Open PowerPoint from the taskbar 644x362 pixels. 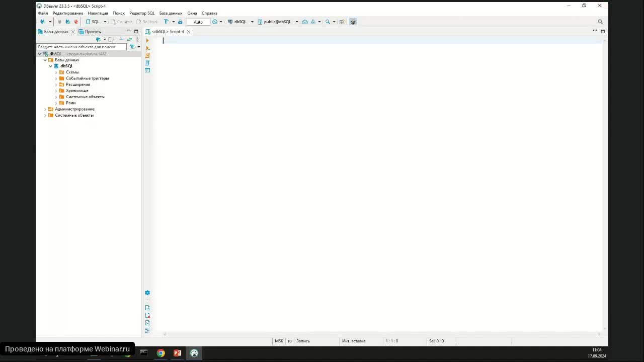177,353
